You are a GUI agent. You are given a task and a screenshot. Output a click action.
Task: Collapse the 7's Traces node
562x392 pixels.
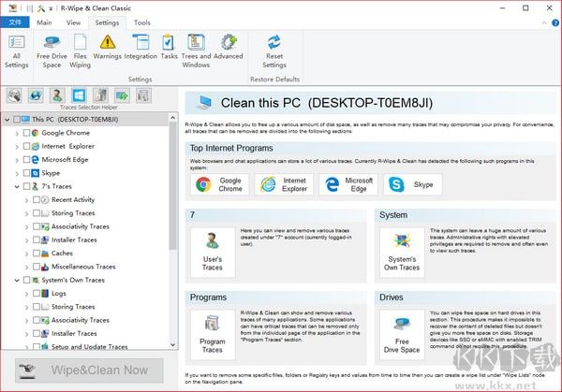[x=17, y=186]
